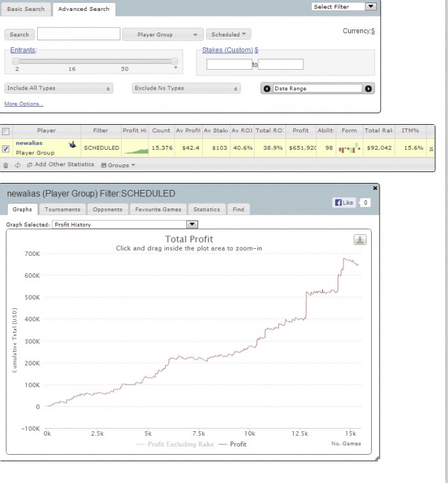448x483 pixels.
Task: Click the left Entrants slider handle
Action: click(15, 61)
